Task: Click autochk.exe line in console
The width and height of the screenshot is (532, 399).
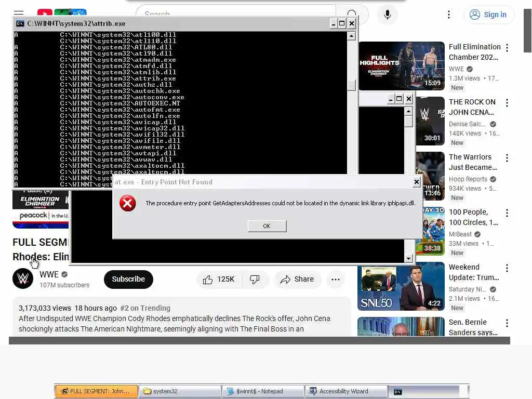Action: pyautogui.click(x=120, y=91)
